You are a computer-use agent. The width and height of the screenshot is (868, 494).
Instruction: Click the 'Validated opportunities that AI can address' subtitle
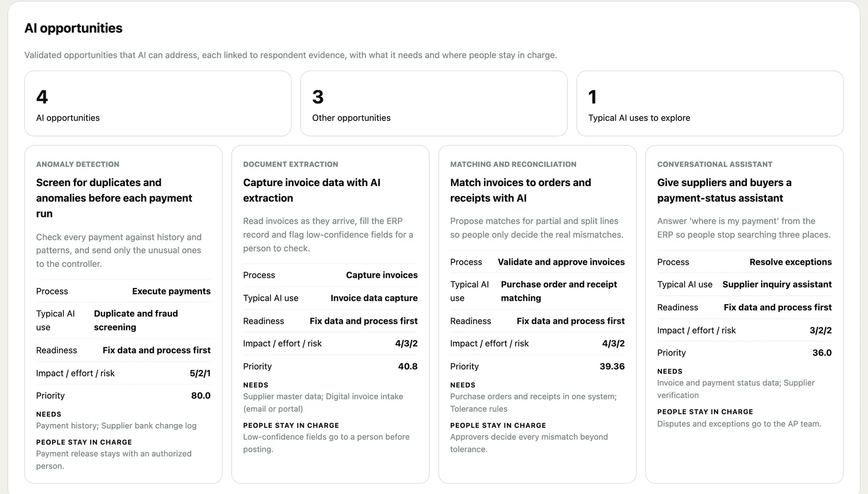[x=291, y=55]
